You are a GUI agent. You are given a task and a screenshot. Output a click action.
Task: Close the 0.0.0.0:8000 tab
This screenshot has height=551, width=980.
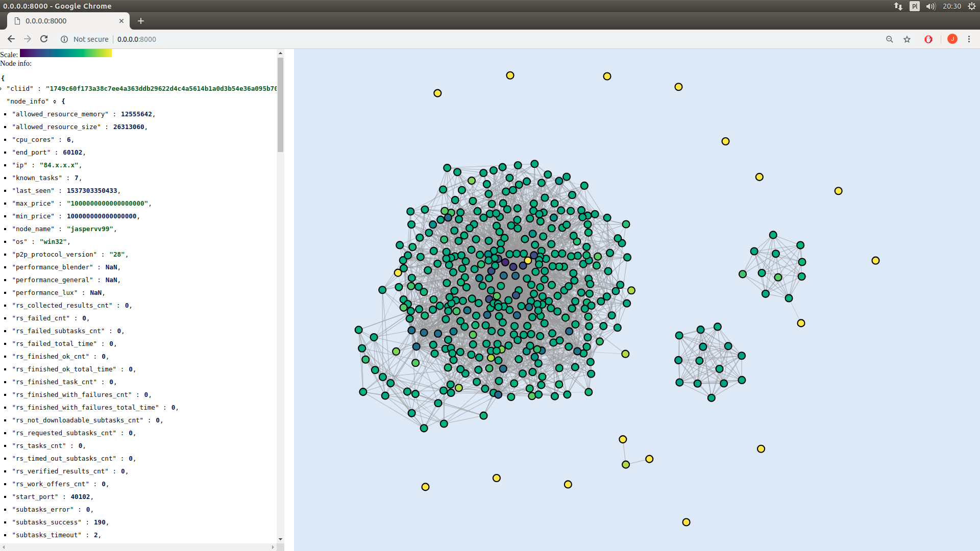[121, 21]
